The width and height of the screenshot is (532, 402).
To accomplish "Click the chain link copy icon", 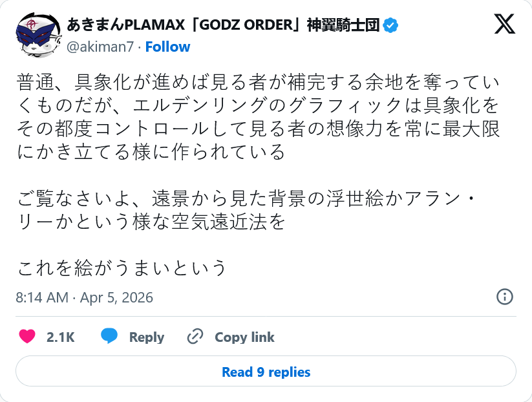I will (x=195, y=337).
